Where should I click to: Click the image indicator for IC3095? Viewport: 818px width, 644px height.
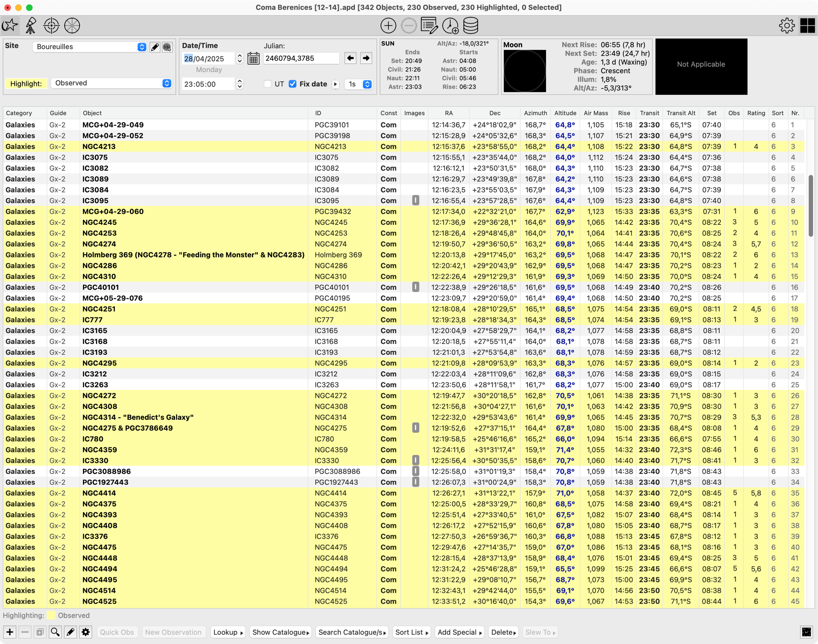click(416, 200)
